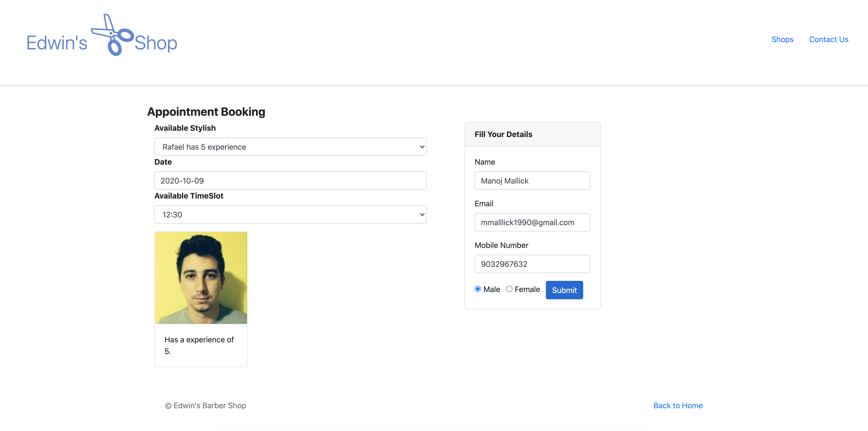Go to Contact Us nav item

pyautogui.click(x=828, y=39)
